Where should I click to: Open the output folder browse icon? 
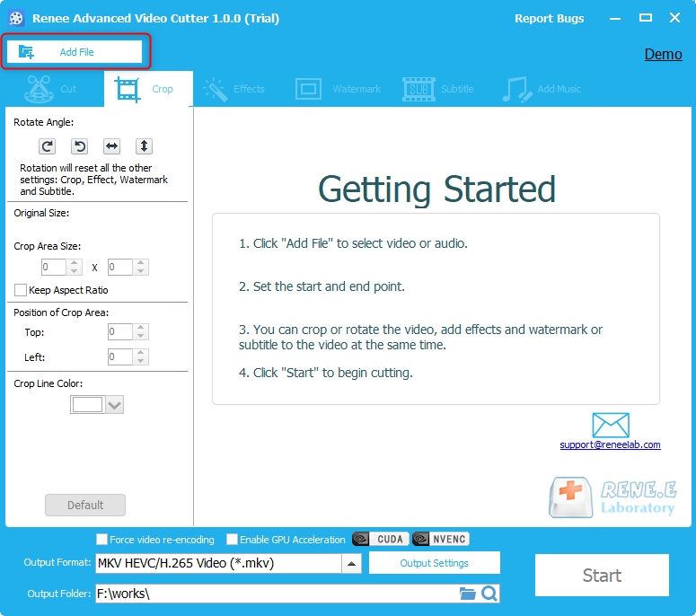tap(467, 594)
